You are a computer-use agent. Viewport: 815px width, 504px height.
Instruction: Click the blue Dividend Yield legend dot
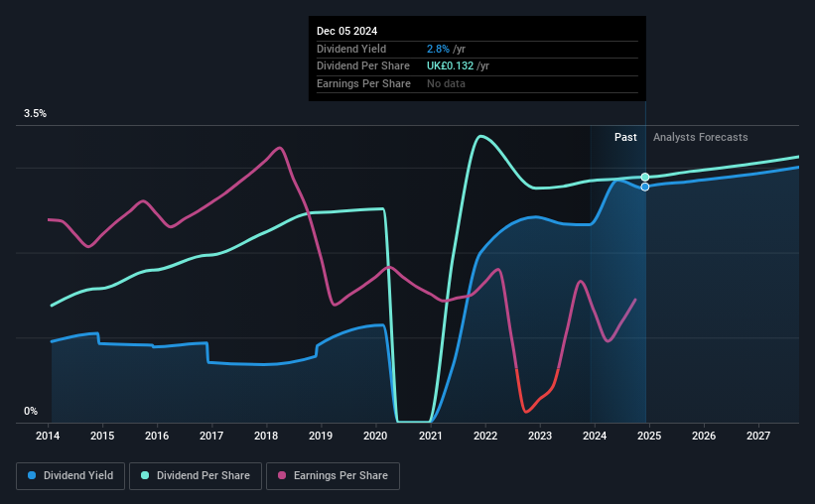[x=32, y=475]
